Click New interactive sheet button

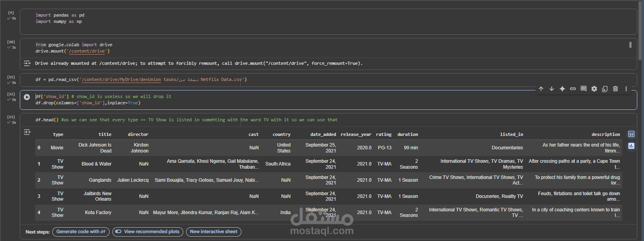(214, 232)
